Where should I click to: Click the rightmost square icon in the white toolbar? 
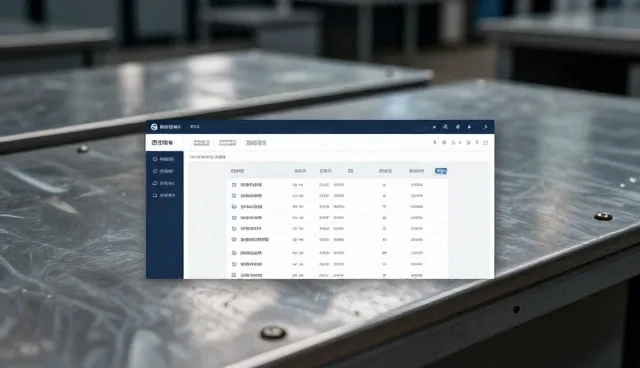pos(485,143)
